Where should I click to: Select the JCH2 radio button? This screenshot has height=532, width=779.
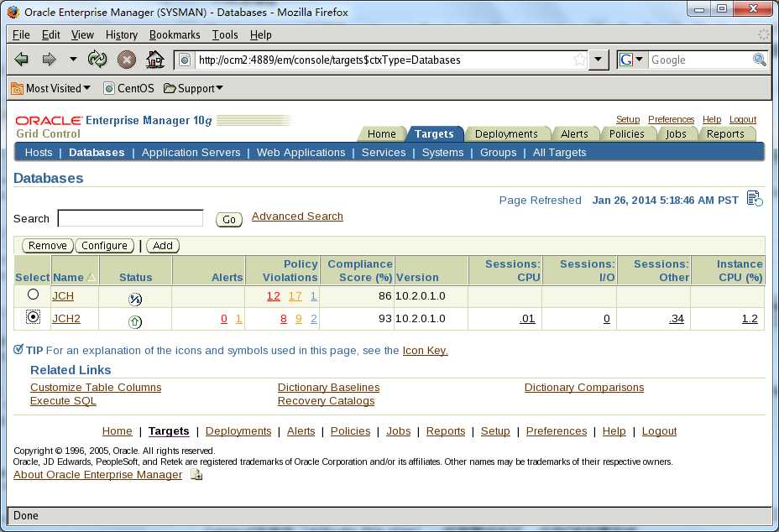(33, 317)
